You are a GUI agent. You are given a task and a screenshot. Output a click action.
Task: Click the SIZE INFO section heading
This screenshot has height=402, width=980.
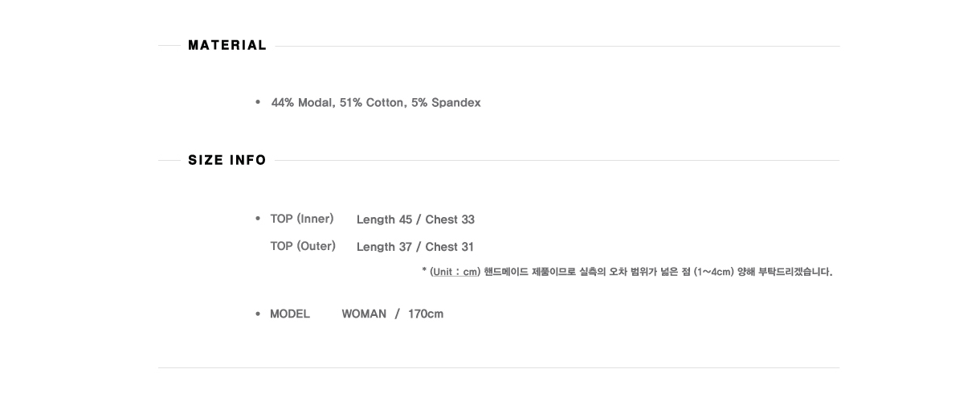(227, 160)
